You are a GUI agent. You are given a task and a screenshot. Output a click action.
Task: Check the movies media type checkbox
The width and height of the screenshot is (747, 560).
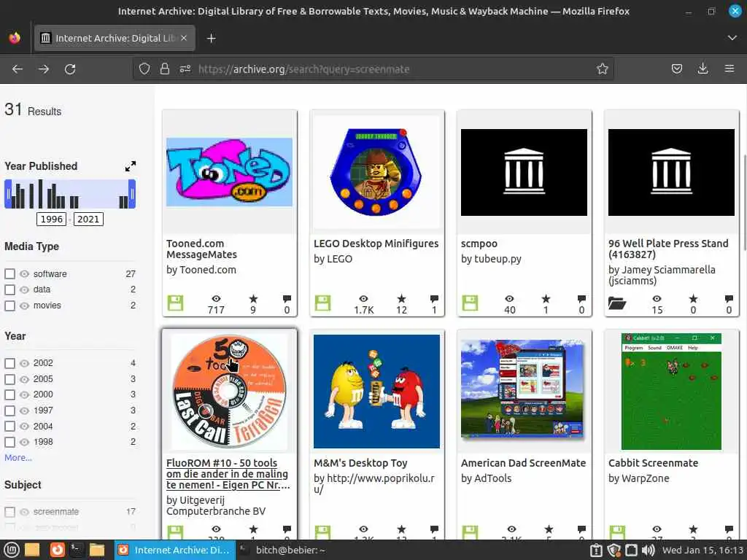(9, 306)
